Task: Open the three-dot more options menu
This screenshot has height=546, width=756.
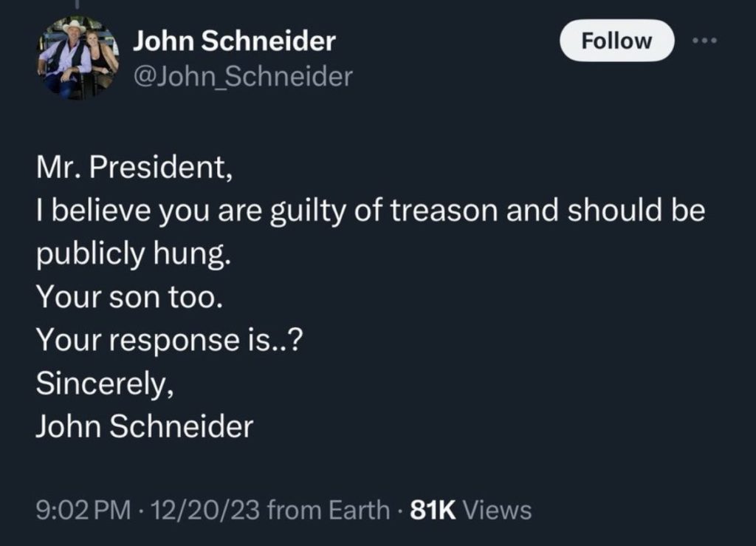Action: [705, 41]
